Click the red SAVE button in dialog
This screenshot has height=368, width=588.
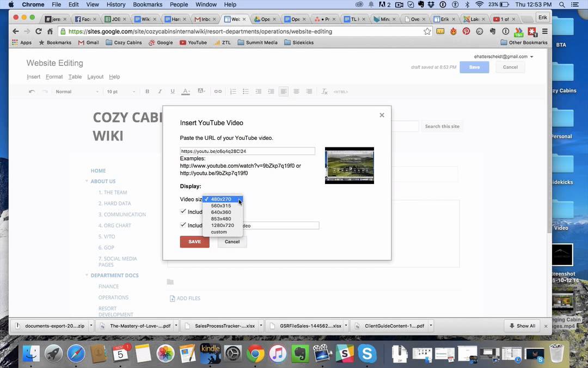click(194, 242)
